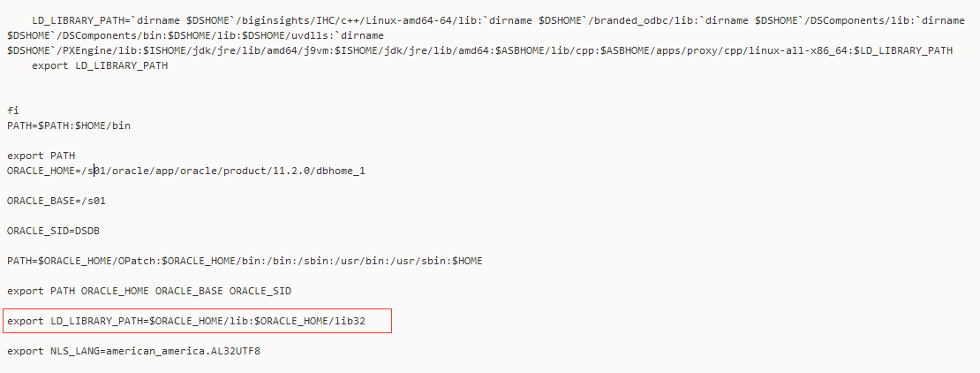Viewport: 980px width, 373px height.
Task: Click the export NLS_LANG line
Action: click(x=133, y=351)
